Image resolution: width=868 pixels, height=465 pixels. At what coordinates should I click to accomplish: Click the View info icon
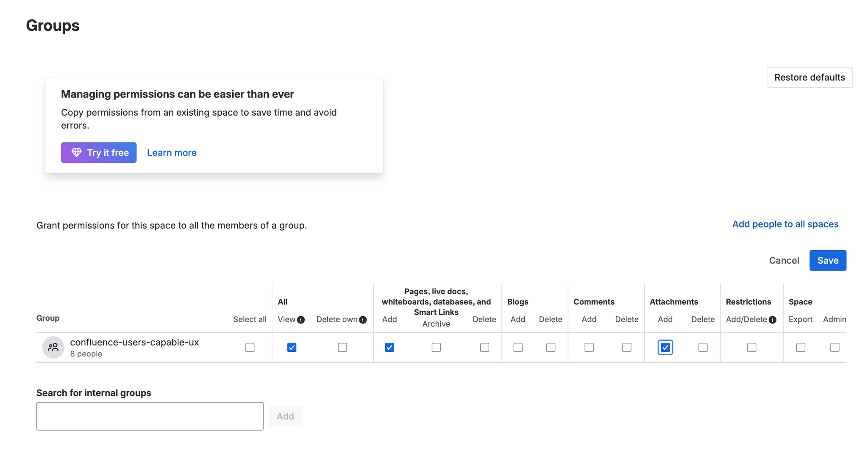(x=301, y=320)
